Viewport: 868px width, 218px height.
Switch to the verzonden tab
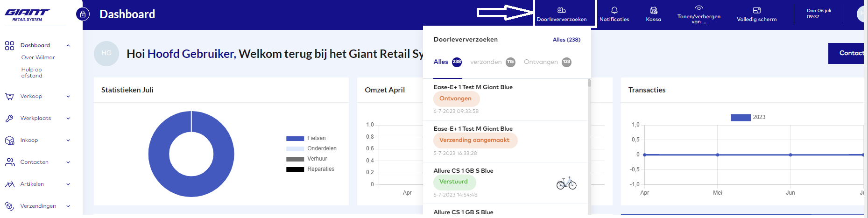tap(486, 62)
